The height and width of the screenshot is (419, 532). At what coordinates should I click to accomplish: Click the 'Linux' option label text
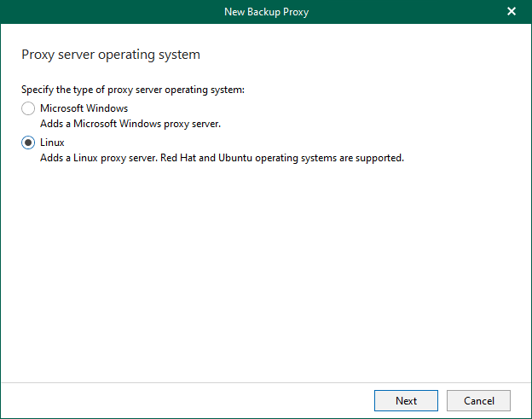pos(52,143)
